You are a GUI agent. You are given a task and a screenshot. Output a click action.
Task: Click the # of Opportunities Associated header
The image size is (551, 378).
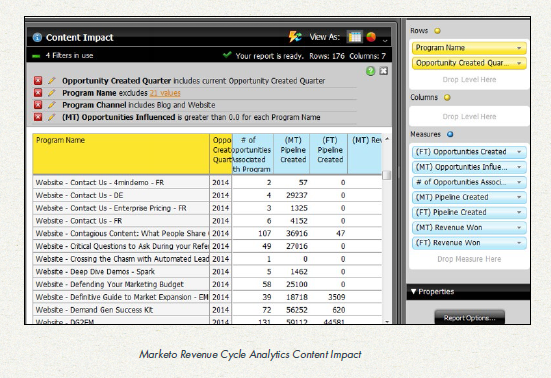point(253,154)
